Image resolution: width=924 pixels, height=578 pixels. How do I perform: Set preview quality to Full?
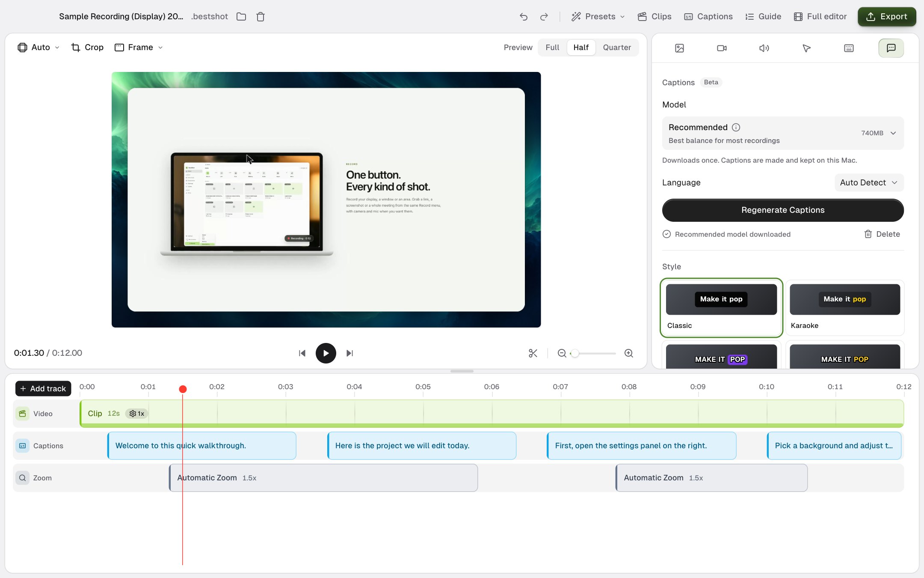552,48
